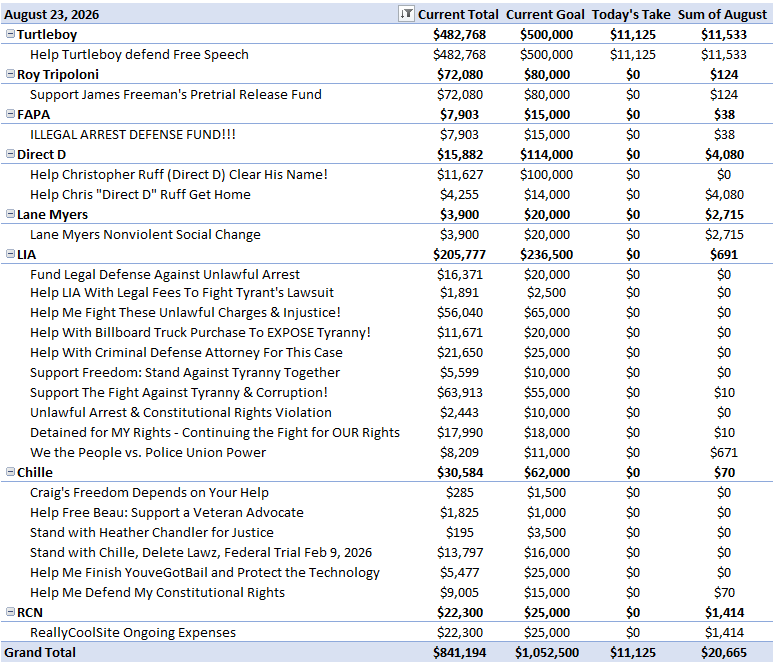Click the Grand Total row label
The width and height of the screenshot is (774, 667).
(40, 653)
